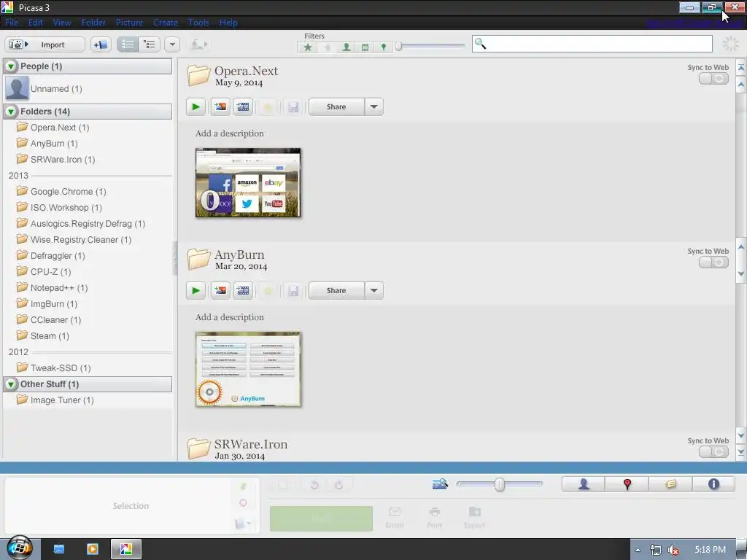This screenshot has height=560, width=747.
Task: Click the Picasa taskbar button
Action: [x=126, y=549]
